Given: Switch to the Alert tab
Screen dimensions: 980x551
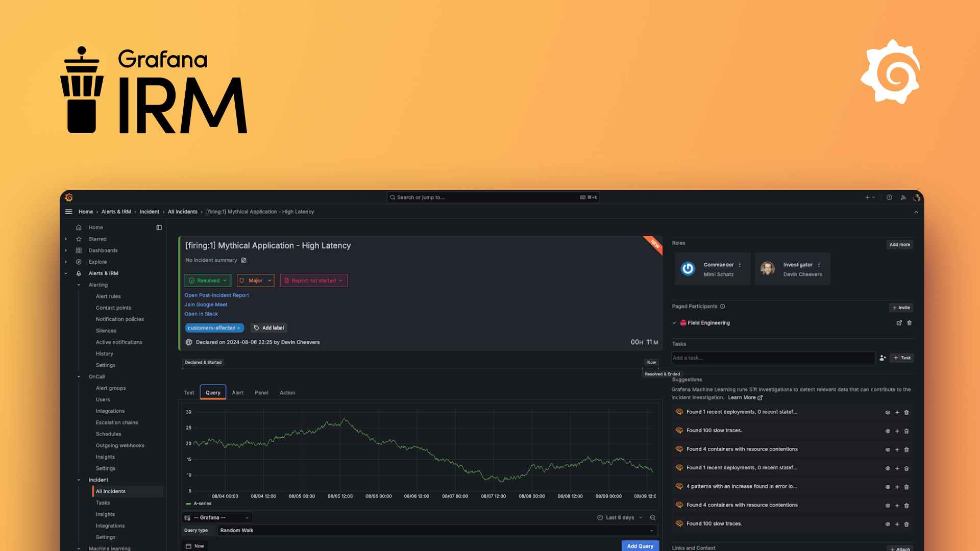Looking at the screenshot, I should tap(237, 392).
